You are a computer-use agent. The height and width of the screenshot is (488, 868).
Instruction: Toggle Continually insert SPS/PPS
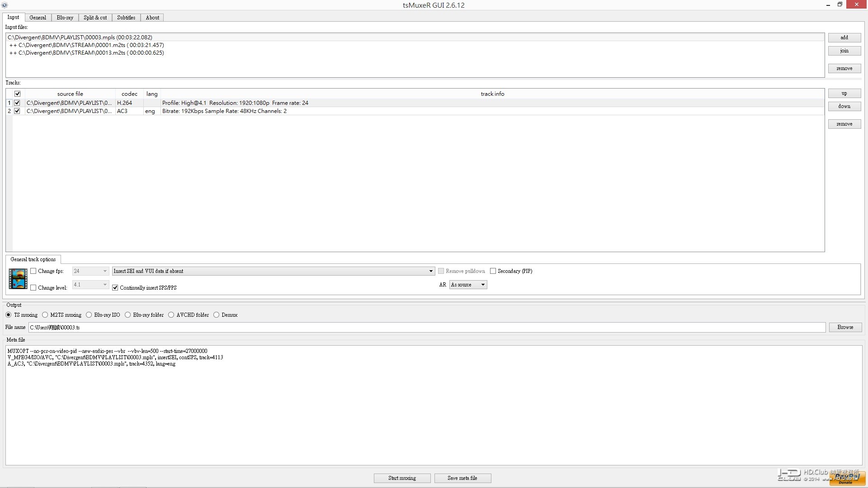115,288
